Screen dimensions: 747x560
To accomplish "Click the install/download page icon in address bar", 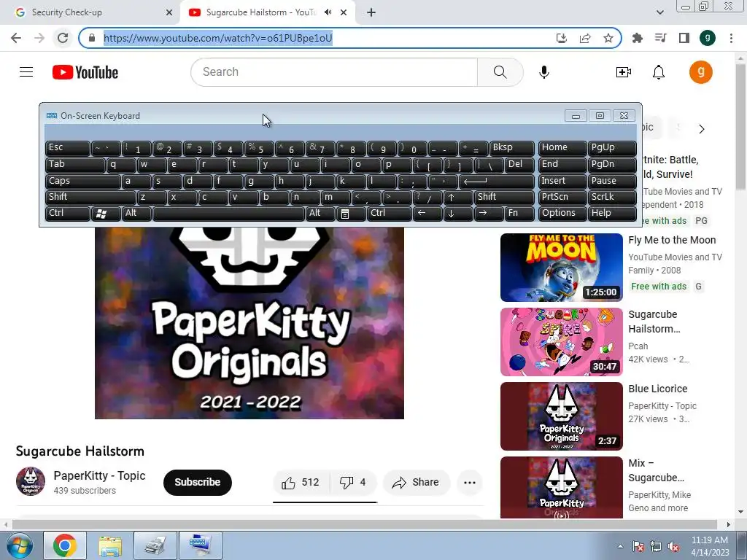I will [562, 38].
